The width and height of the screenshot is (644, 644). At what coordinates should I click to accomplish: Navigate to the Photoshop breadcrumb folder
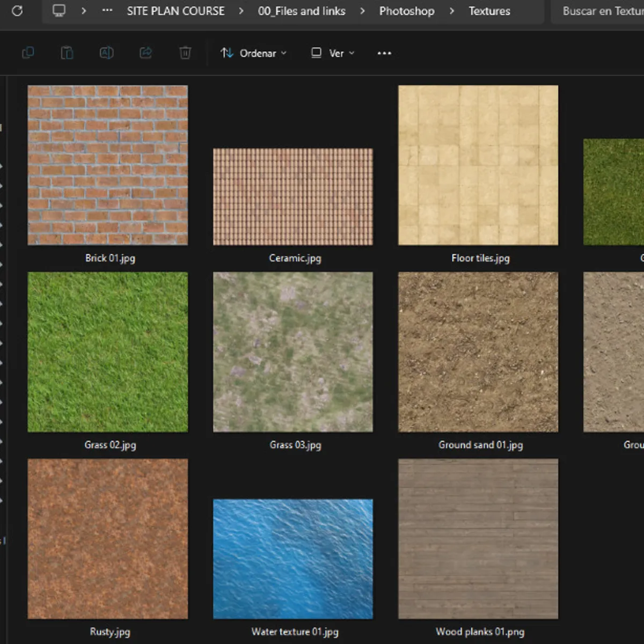click(406, 11)
